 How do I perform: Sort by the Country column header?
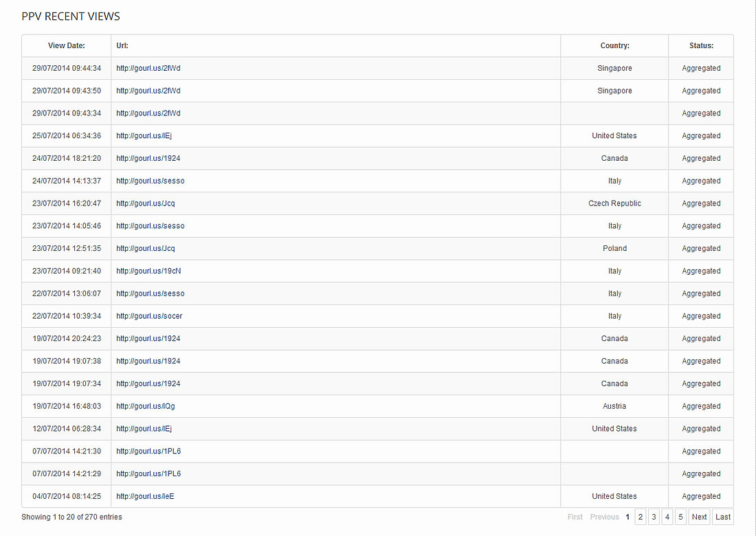tap(614, 46)
